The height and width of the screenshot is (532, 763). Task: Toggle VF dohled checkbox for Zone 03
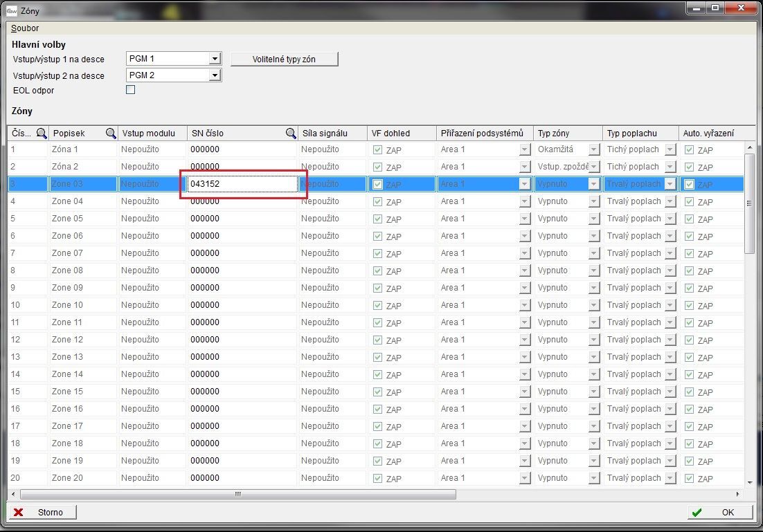(377, 184)
